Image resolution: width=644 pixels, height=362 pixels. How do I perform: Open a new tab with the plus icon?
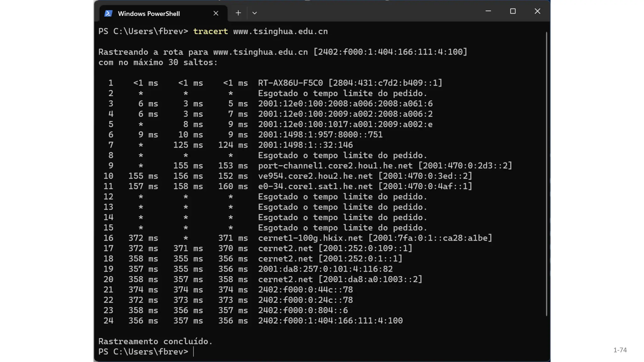click(x=238, y=13)
